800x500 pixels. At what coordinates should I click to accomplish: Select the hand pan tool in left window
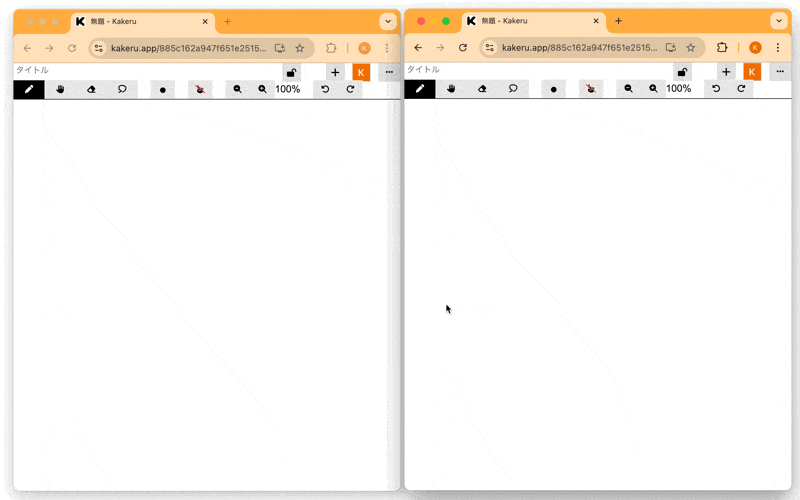(x=60, y=89)
